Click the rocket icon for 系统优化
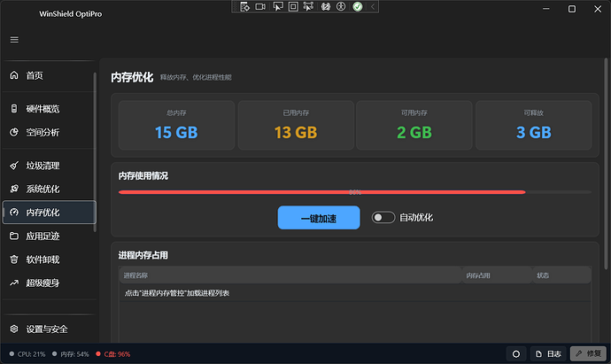This screenshot has width=611, height=364. click(14, 189)
